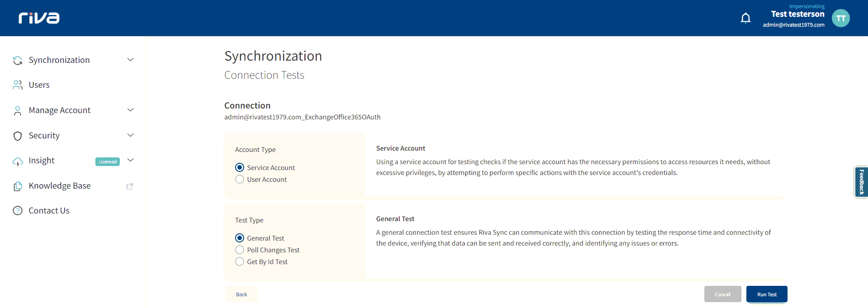868x308 pixels.
Task: Click the notification bell icon
Action: (745, 18)
